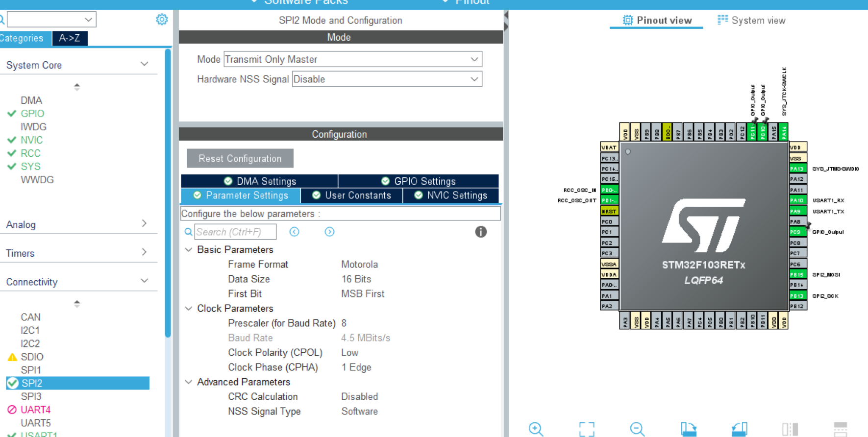Click the RCC green checkmark
The image size is (868, 437).
[12, 153]
